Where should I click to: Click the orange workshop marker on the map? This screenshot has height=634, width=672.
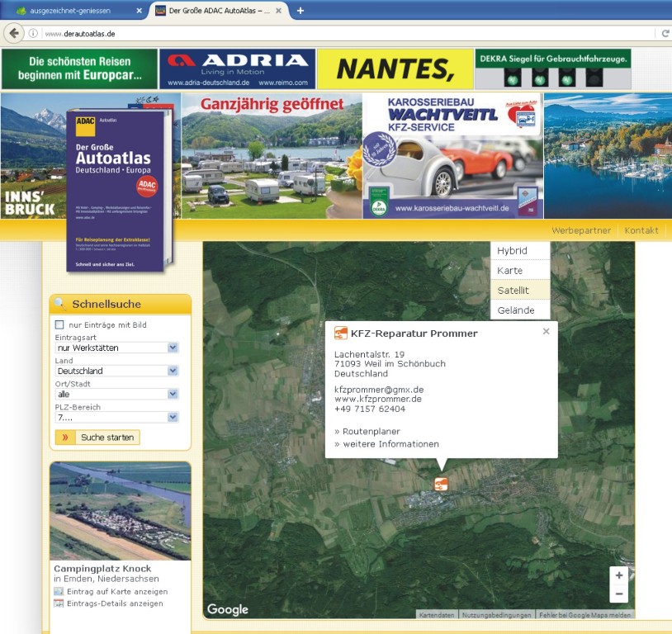(441, 484)
